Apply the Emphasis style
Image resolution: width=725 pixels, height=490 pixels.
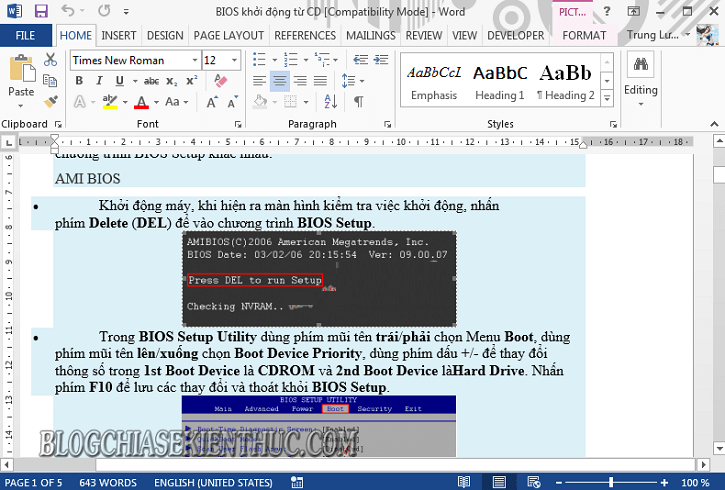click(x=434, y=82)
